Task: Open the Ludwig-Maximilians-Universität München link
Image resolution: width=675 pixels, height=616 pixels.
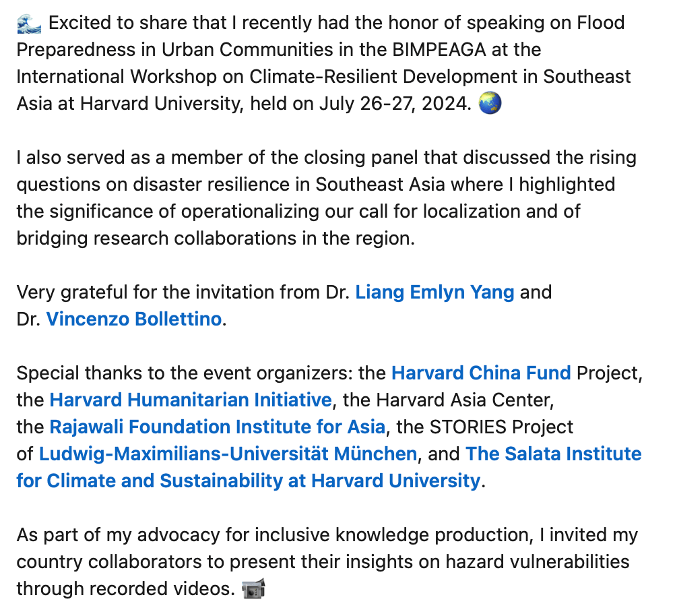Action: pyautogui.click(x=228, y=454)
